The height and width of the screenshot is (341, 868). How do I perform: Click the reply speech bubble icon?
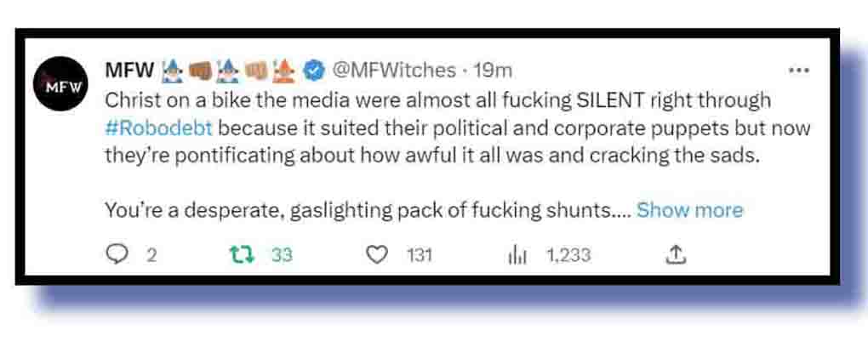[116, 254]
